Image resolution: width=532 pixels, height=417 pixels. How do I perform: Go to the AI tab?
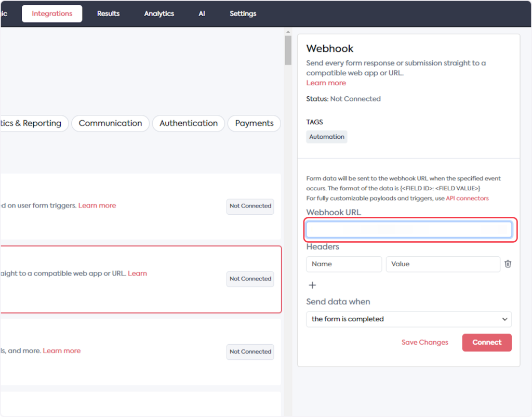202,14
